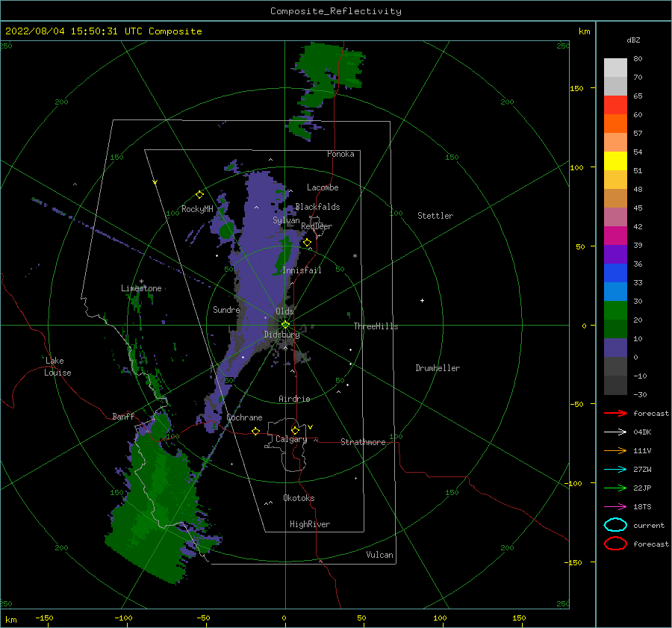
Task: Click the Lacombe label
Action: (323, 187)
